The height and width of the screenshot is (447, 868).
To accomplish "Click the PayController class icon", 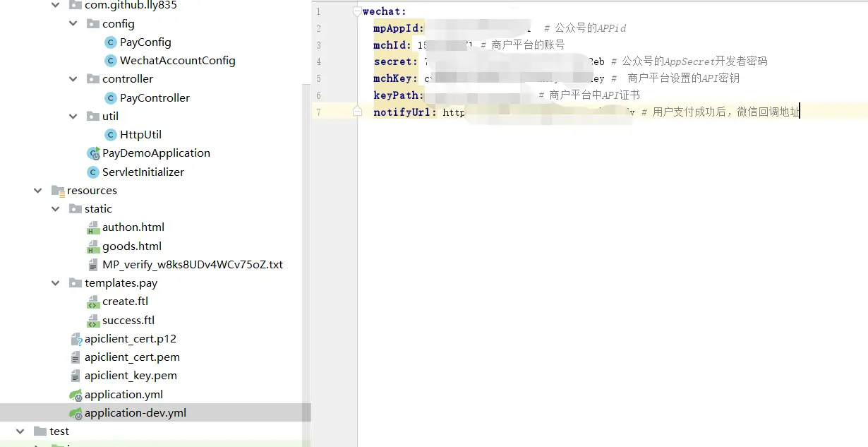I will click(x=110, y=98).
